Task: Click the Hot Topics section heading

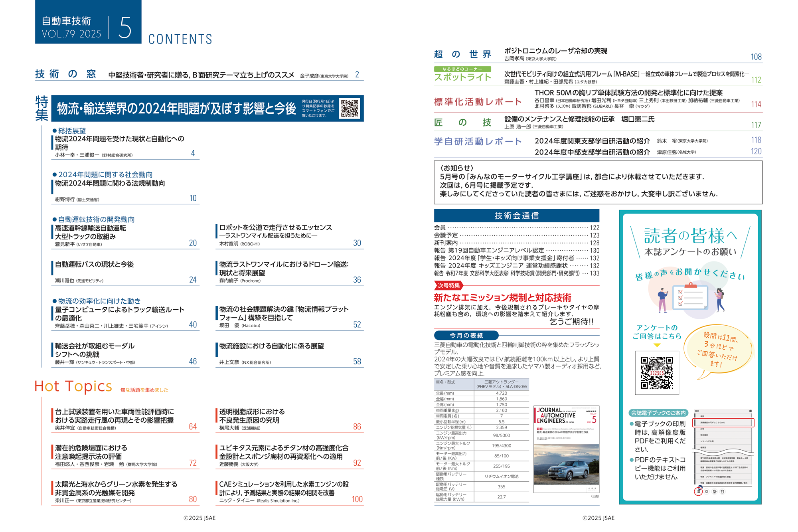Action: [73, 386]
